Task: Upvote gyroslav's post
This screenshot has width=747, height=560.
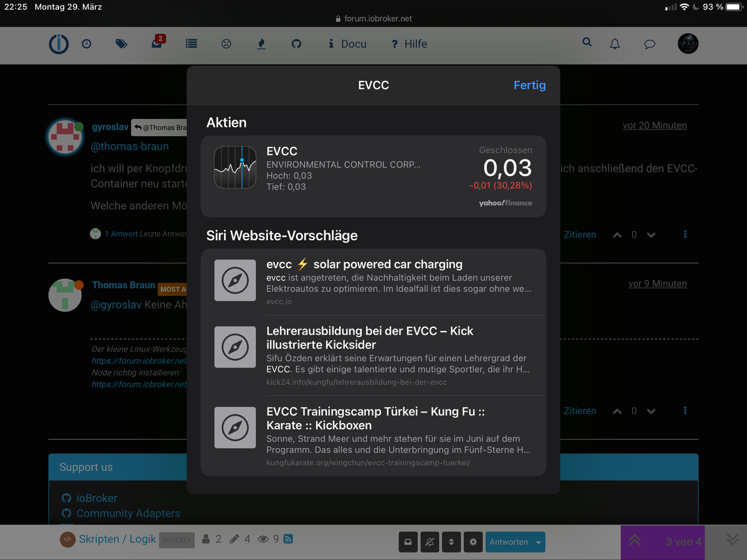Action: pos(617,235)
